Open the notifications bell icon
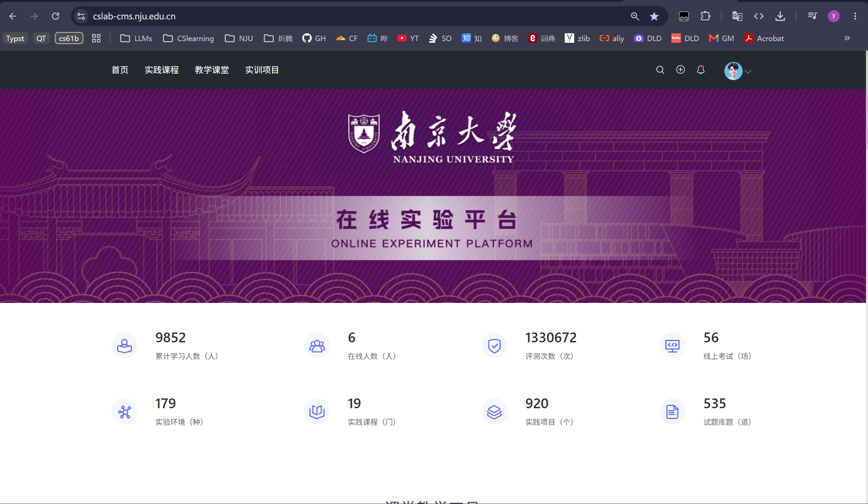The image size is (868, 504). pyautogui.click(x=701, y=70)
